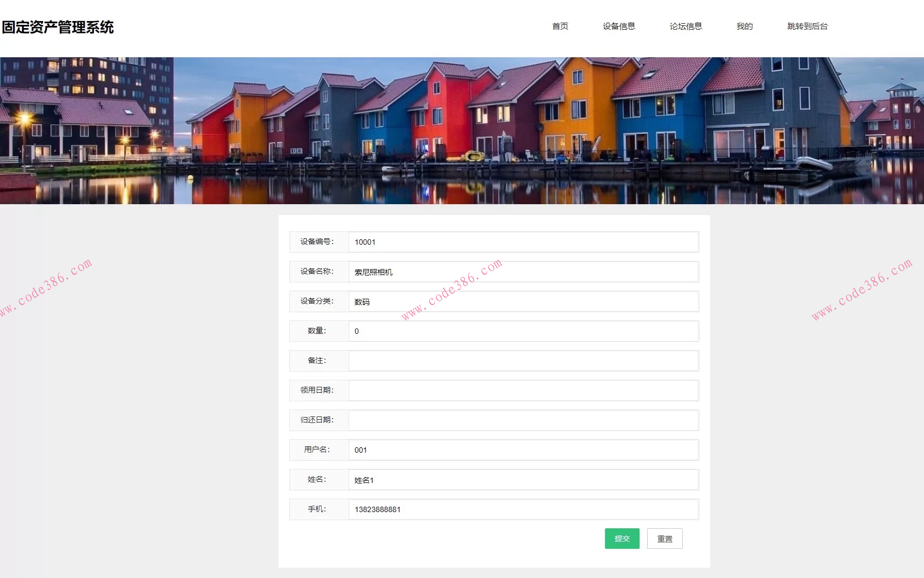Go to 论坛信息 in the navigation
The width and height of the screenshot is (924, 578).
coord(685,26)
